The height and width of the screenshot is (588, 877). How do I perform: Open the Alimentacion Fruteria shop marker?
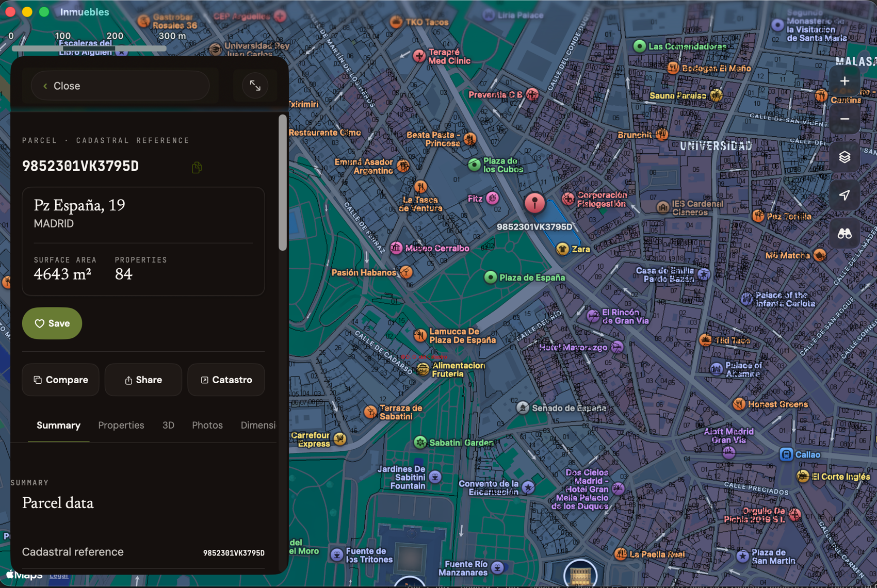point(423,369)
